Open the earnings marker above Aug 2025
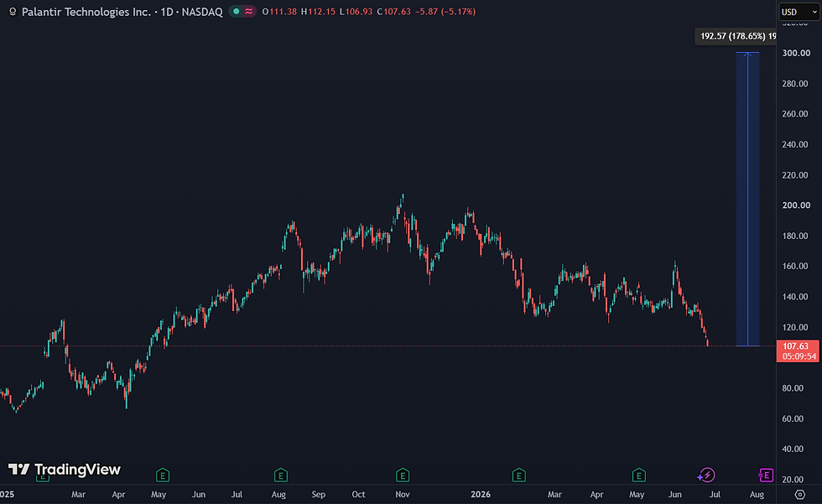 pos(280,475)
